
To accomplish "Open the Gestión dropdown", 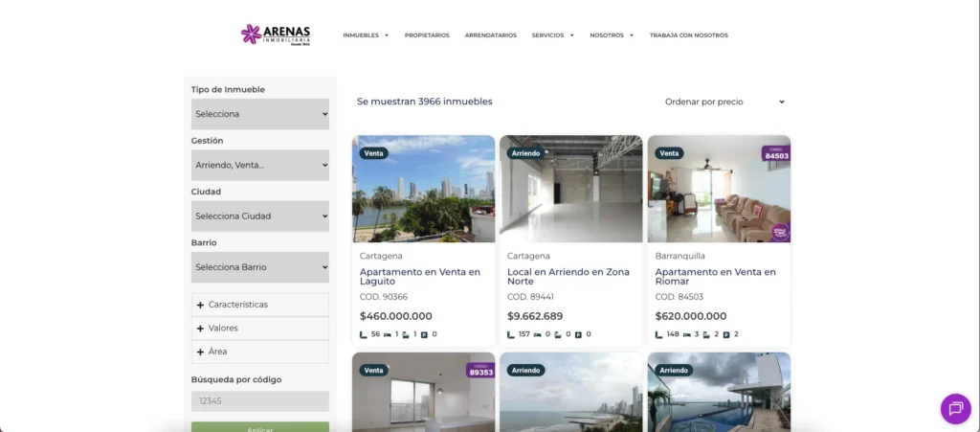I will tap(260, 165).
